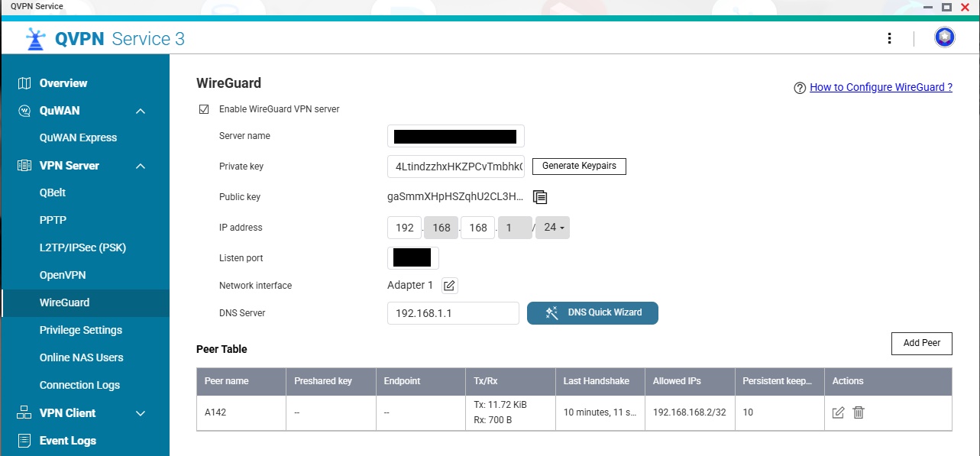Click the QuWAN section icon
Screen dimensions: 980x456
tap(24, 111)
